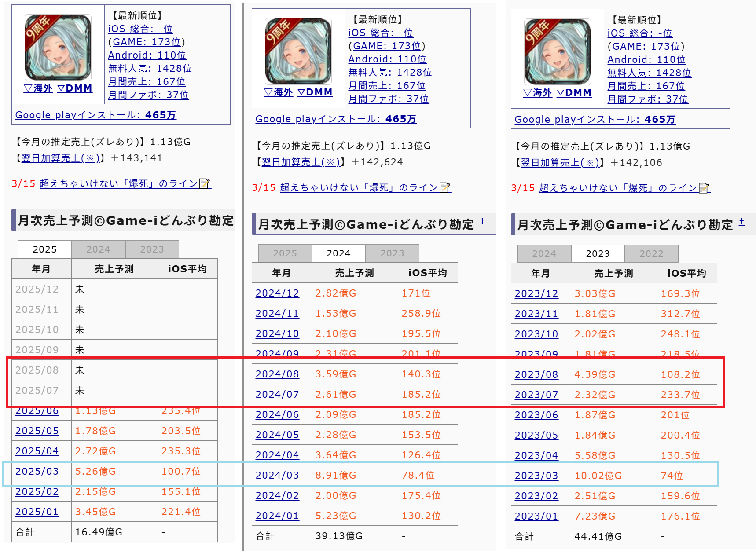
Task: Click the game thumbnail in the left panel
Action: click(58, 47)
